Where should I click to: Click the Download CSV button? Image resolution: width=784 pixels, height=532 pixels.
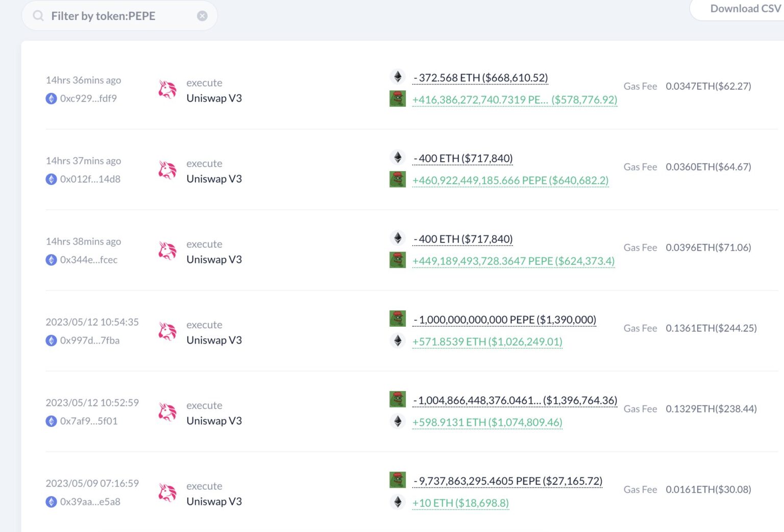pyautogui.click(x=744, y=9)
